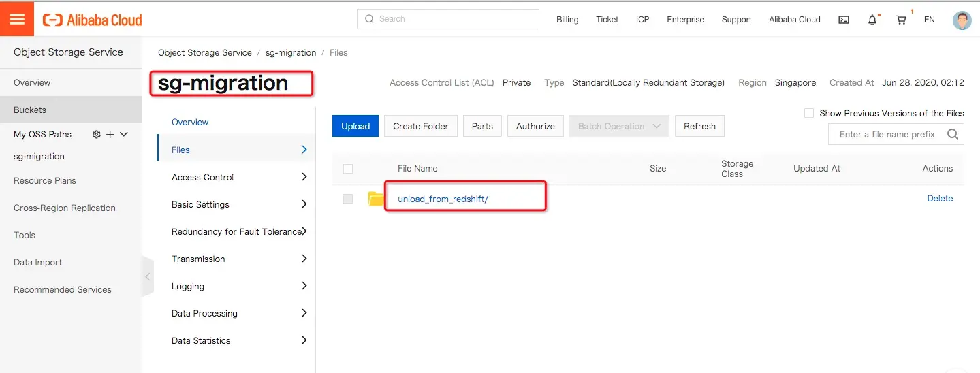Click Object Storage Service breadcrumb

tap(205, 52)
